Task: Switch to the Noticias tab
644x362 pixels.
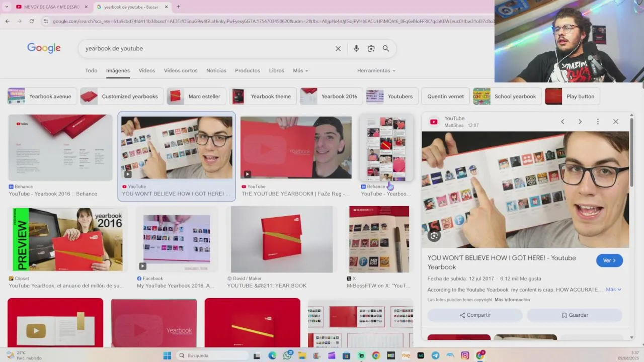Action: [216, 71]
